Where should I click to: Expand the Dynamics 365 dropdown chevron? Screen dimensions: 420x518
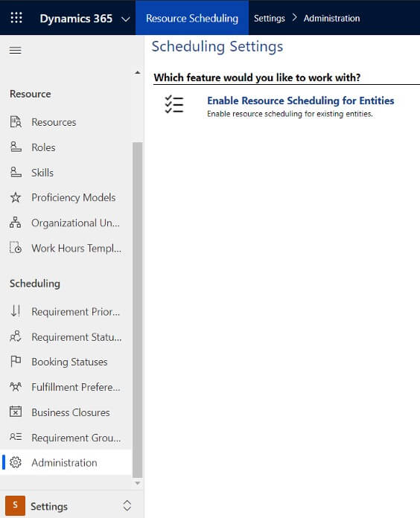[126, 19]
